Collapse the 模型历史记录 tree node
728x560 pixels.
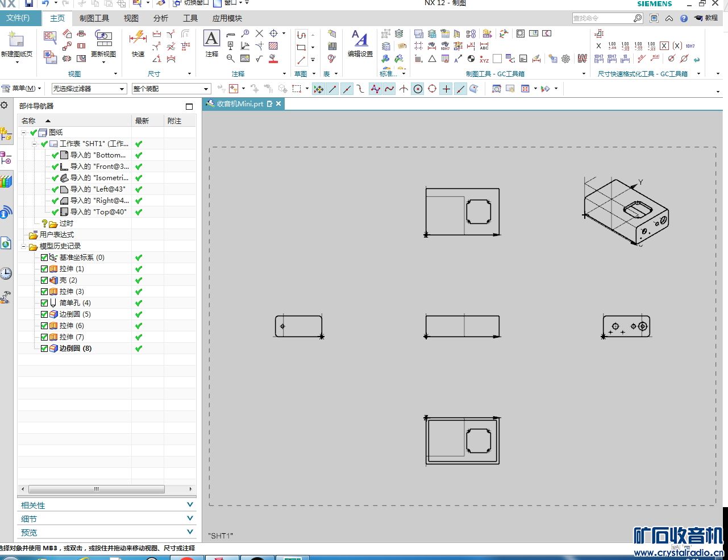(24, 246)
